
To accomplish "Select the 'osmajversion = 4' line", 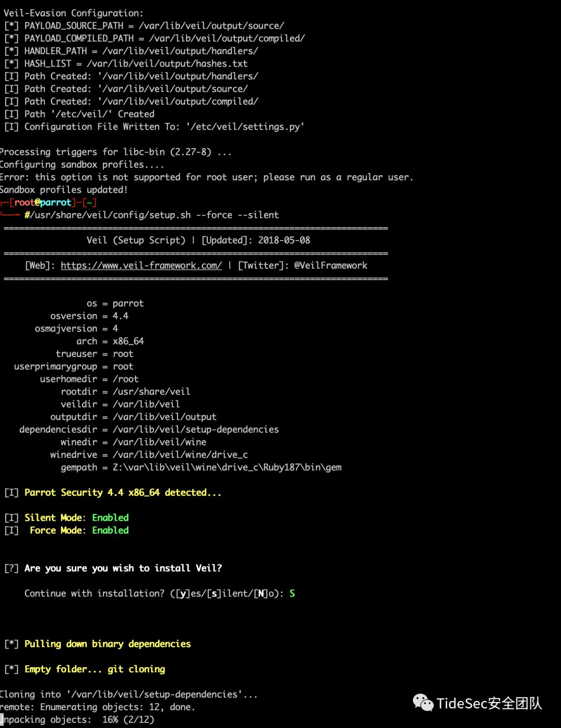I will point(76,329).
